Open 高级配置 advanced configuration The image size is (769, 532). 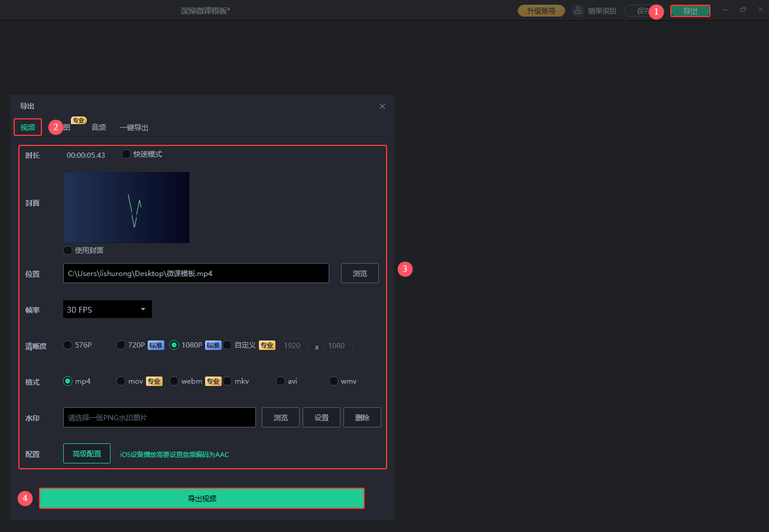click(87, 453)
